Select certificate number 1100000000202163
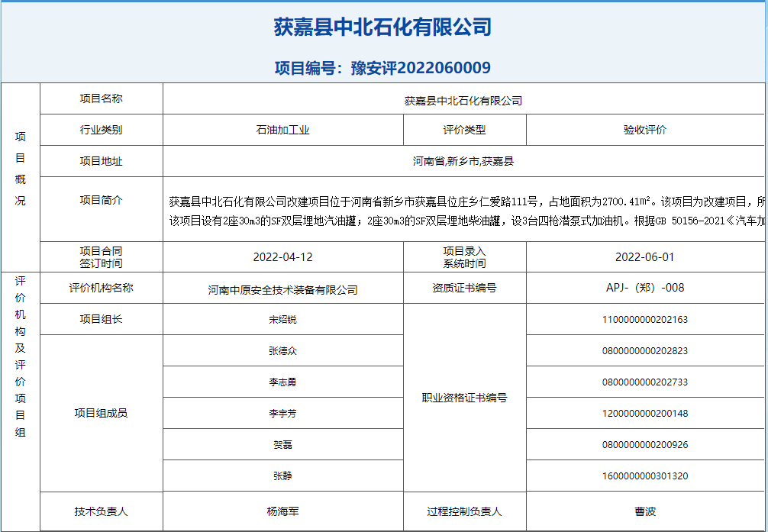 (645, 319)
